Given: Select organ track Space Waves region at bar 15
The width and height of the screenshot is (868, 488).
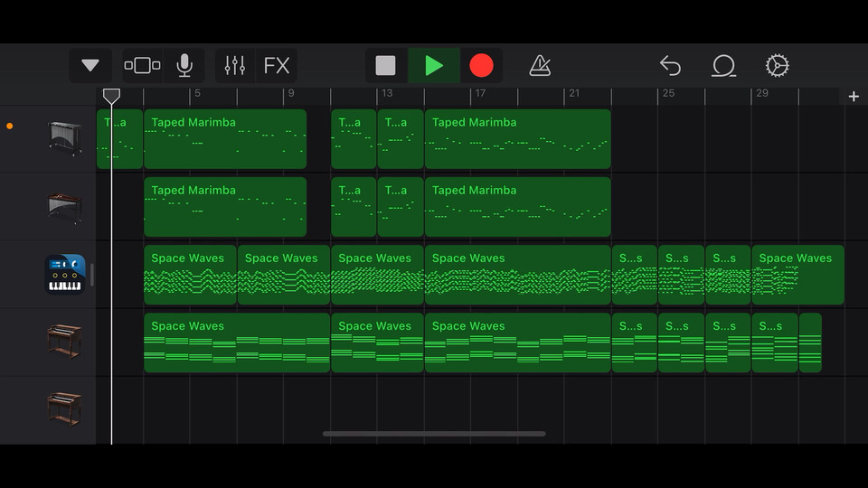Looking at the screenshot, I should (x=517, y=343).
